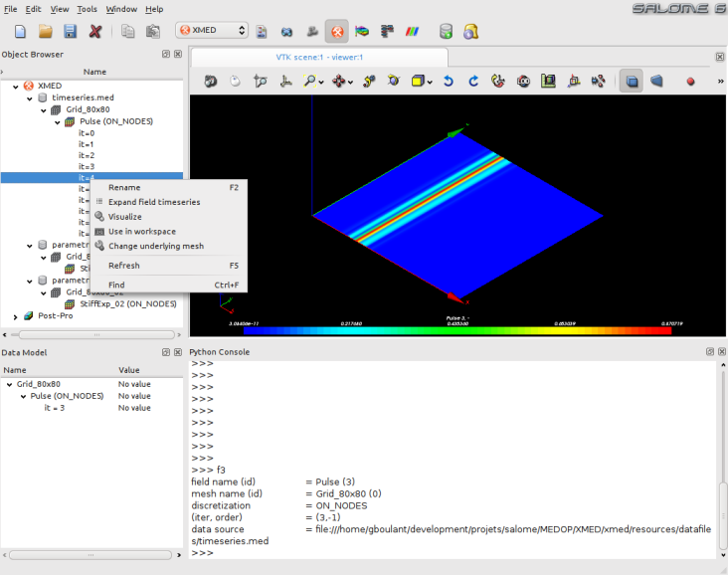Switch to VTK scene:1 - viewer:1 tab
The width and height of the screenshot is (728, 575).
click(x=318, y=57)
